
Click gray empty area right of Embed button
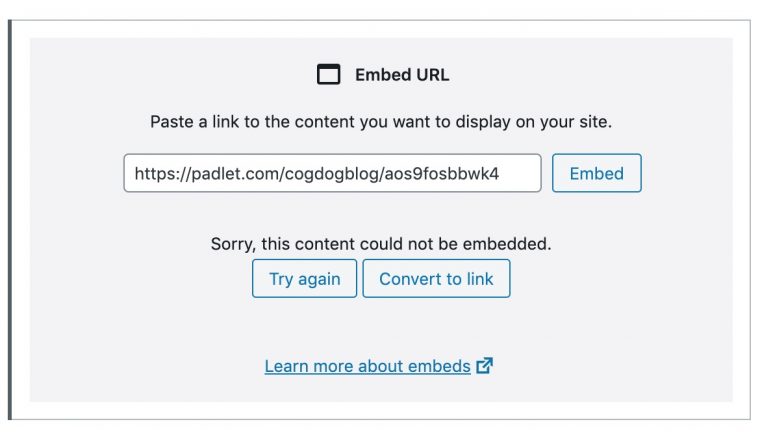[x=688, y=173]
